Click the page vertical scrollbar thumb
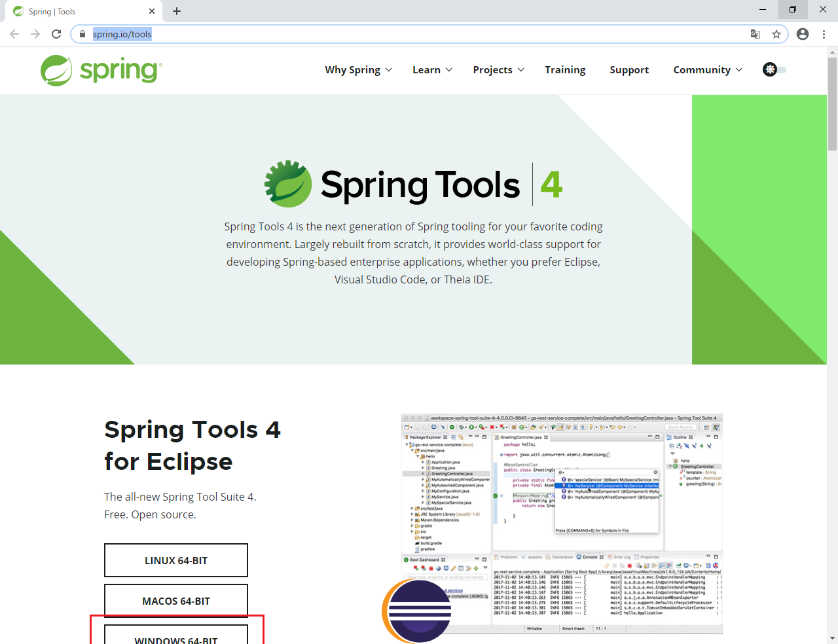This screenshot has height=644, width=838. click(x=832, y=104)
